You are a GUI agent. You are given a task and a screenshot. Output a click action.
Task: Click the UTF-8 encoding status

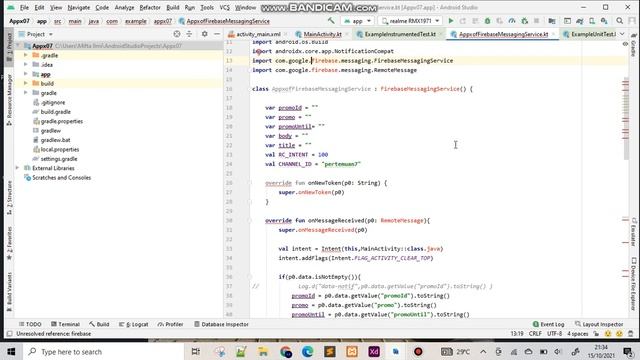pos(555,333)
